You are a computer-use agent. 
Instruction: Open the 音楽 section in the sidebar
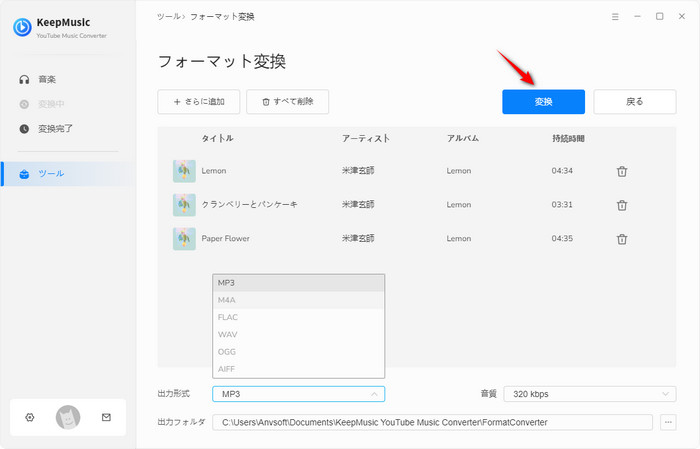pos(47,79)
